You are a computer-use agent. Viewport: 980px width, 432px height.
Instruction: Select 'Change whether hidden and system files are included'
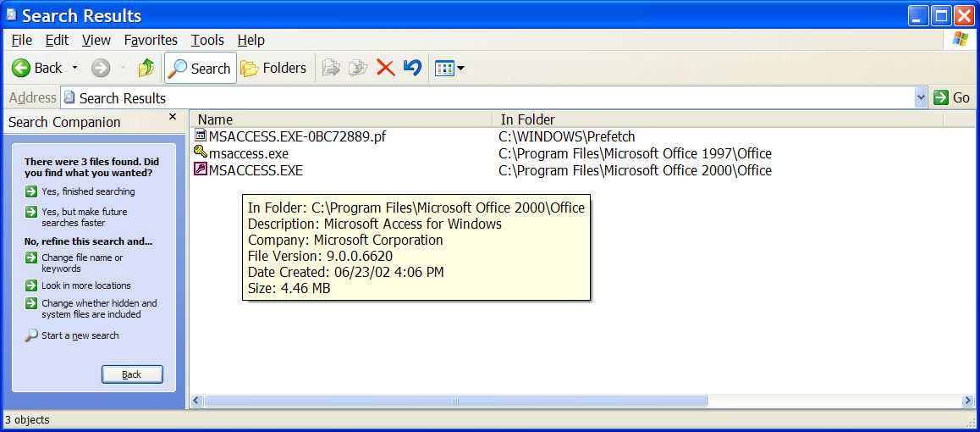99,309
